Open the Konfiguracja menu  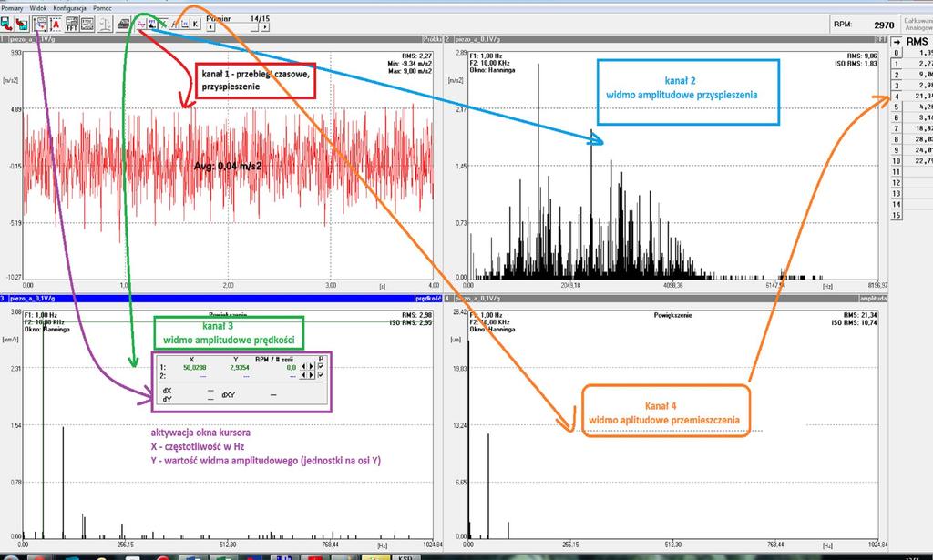coord(69,8)
